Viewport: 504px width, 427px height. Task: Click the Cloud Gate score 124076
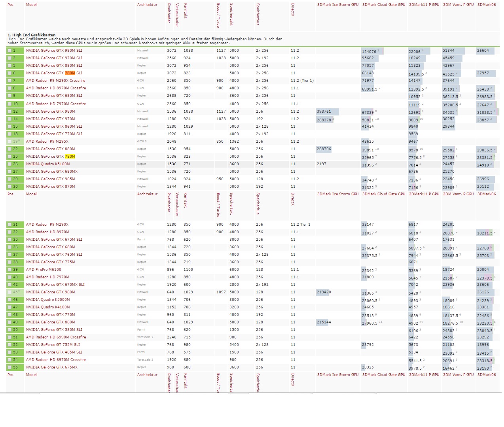pos(369,51)
